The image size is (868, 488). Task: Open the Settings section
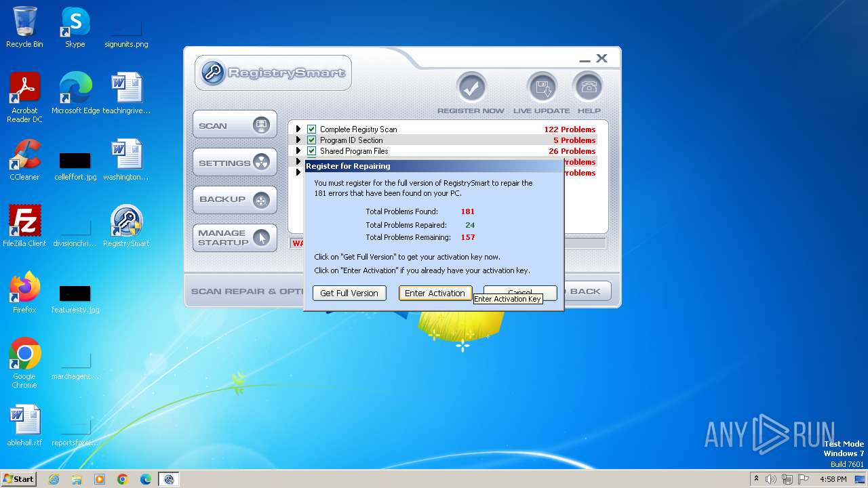[235, 163]
